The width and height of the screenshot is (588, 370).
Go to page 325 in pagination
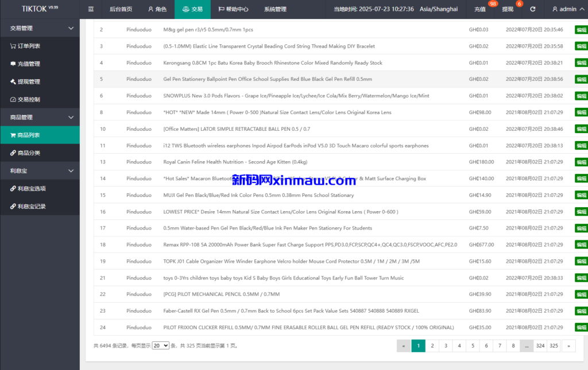point(554,346)
